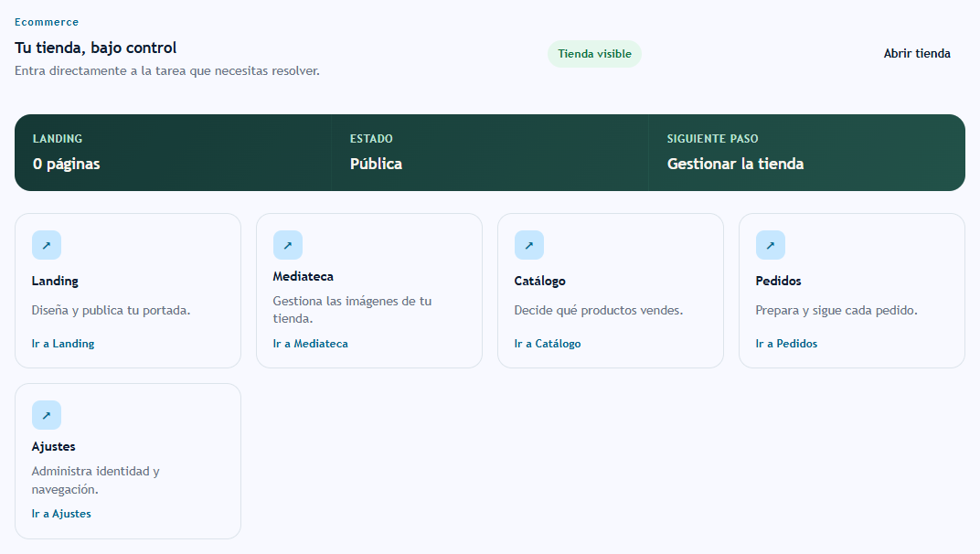The image size is (980, 554).
Task: Click 'Entra directamente a la tarea' subtitle
Action: point(167,70)
